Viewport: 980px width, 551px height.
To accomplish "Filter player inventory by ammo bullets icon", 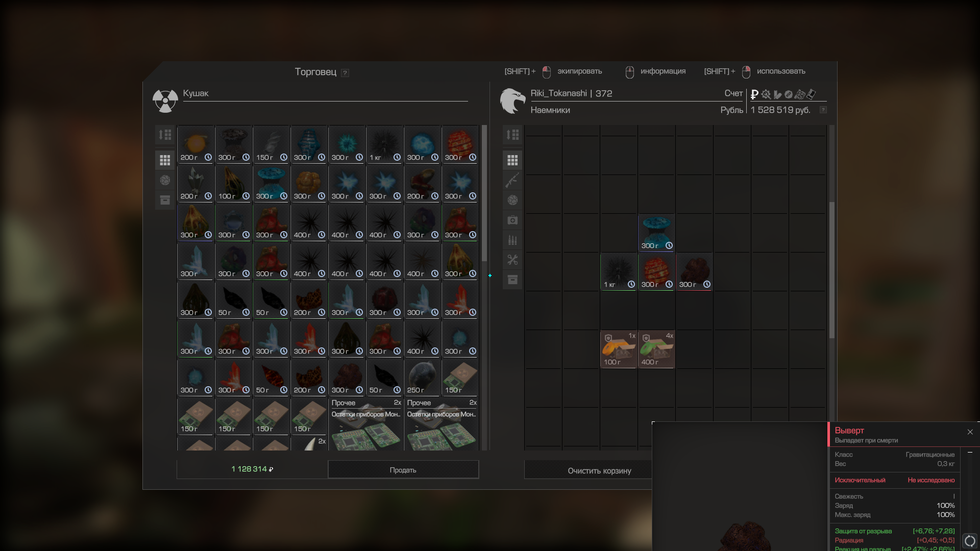I will click(x=512, y=240).
